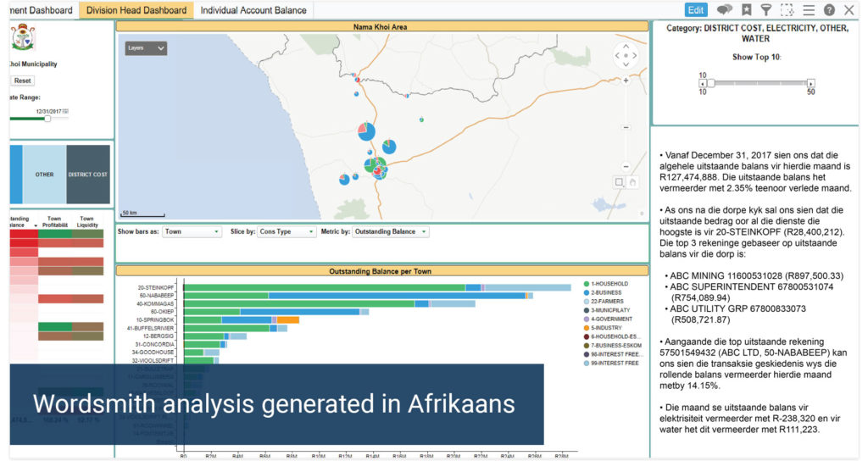Open the Slice by Cons Type dropdown
The width and height of the screenshot is (868, 461).
coord(287,232)
